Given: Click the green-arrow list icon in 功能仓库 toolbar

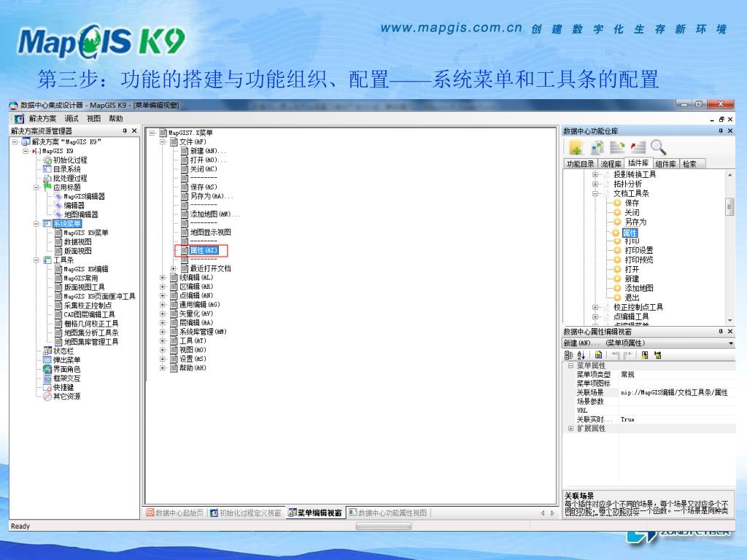Looking at the screenshot, I should coord(617,147).
